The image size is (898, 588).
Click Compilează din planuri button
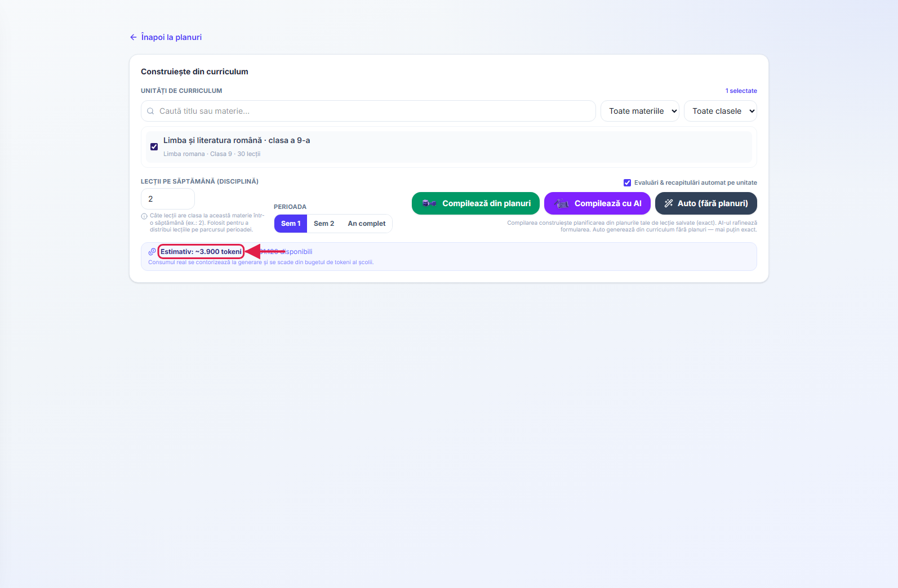pos(475,203)
